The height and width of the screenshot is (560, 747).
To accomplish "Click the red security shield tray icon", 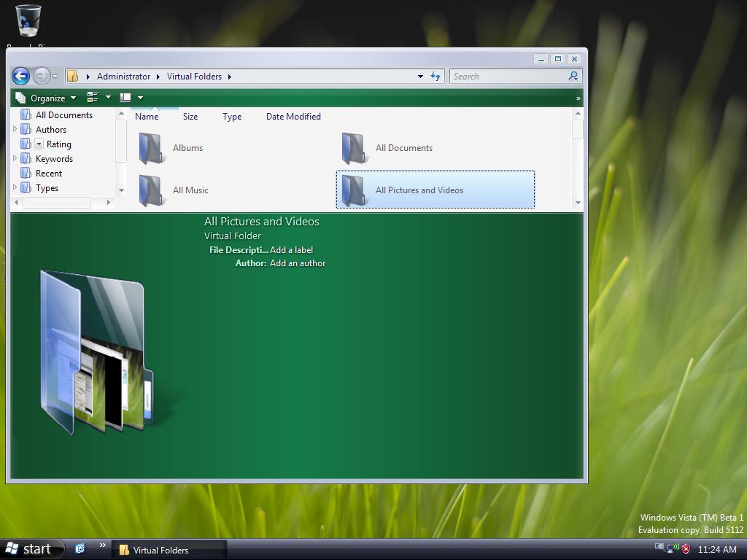I will point(686,550).
